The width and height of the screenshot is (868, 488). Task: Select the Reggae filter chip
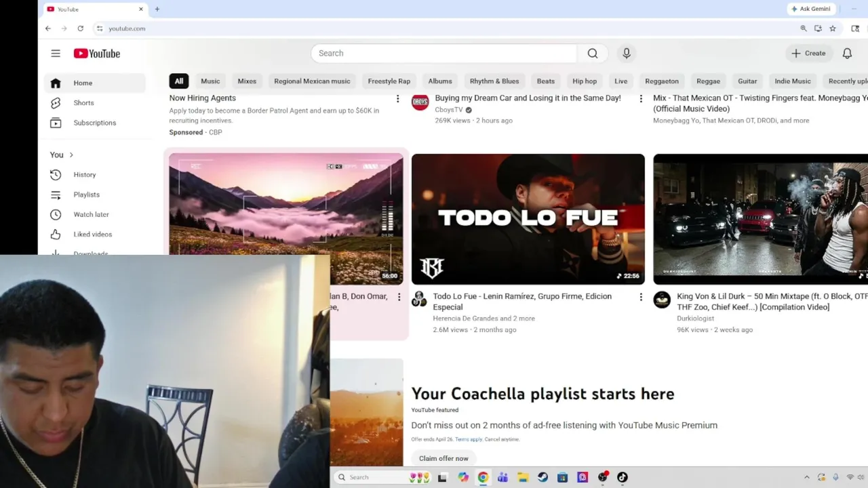tap(708, 81)
